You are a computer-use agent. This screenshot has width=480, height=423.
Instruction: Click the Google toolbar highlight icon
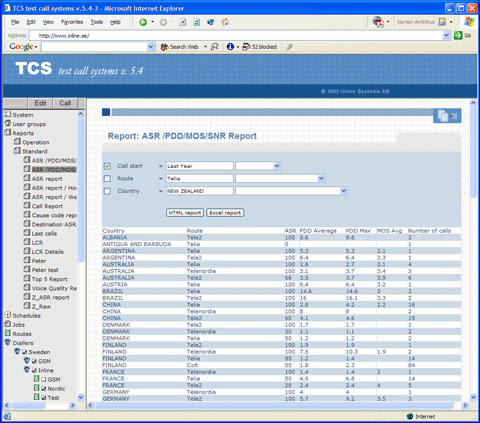click(x=289, y=47)
